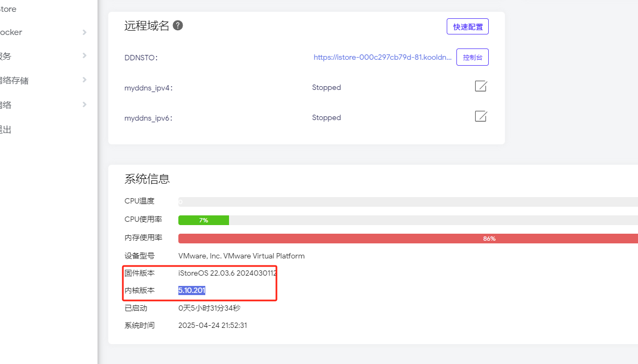Click the 控制台 button for DDNSTO
638x364 pixels.
[x=472, y=57]
